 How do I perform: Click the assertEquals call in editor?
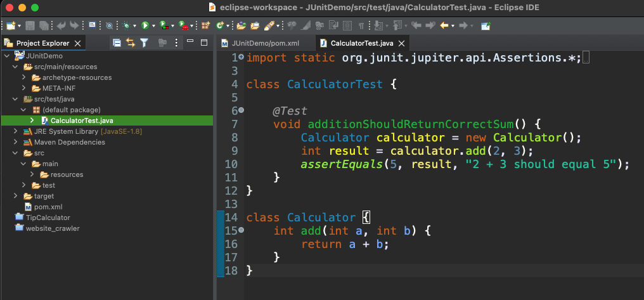341,164
